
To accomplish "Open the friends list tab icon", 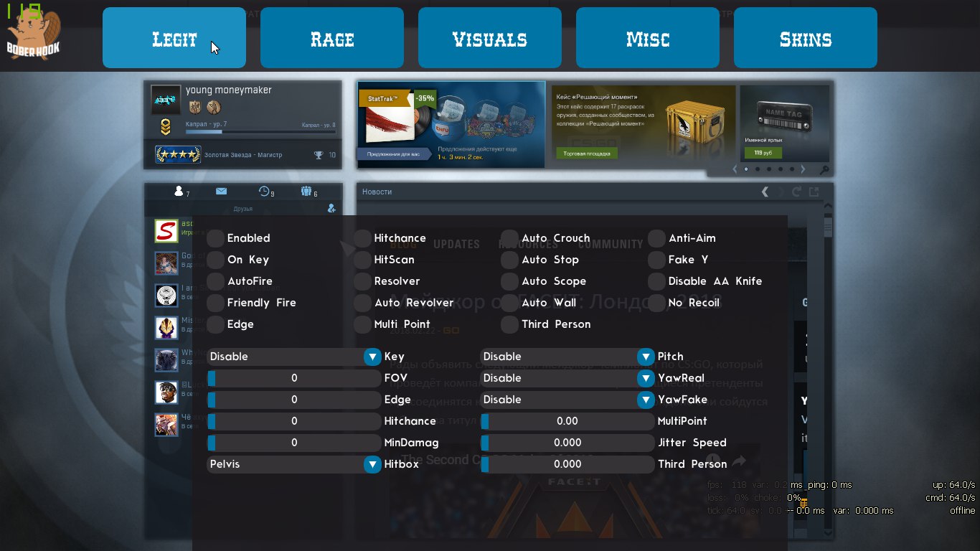I will 179,191.
